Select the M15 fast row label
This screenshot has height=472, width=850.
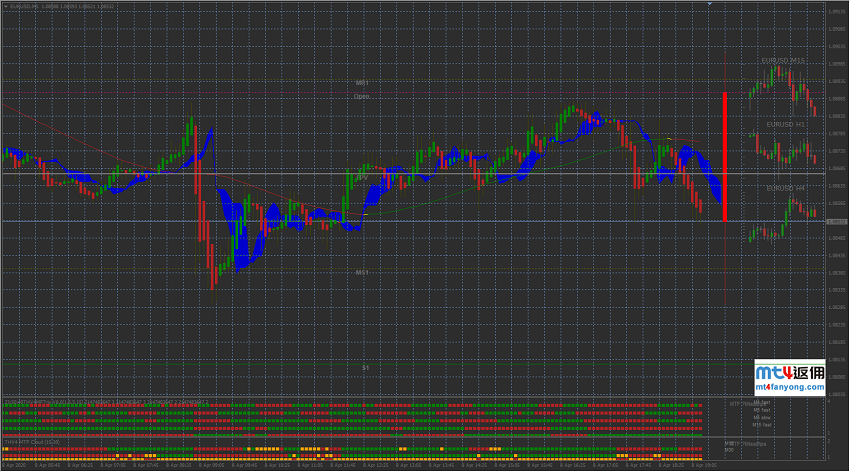pyautogui.click(x=762, y=425)
